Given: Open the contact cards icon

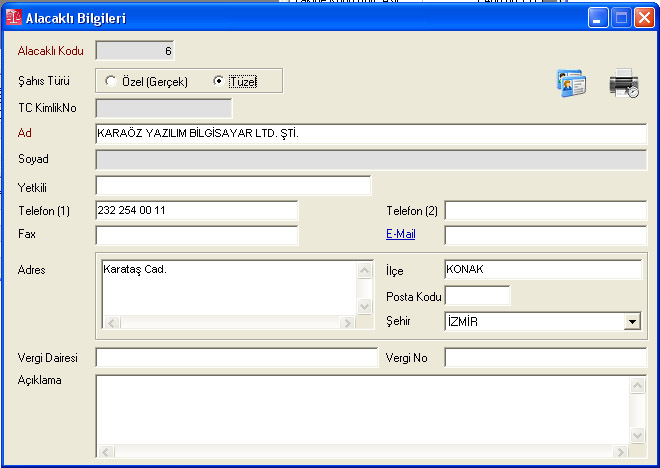Looking at the screenshot, I should pyautogui.click(x=571, y=83).
